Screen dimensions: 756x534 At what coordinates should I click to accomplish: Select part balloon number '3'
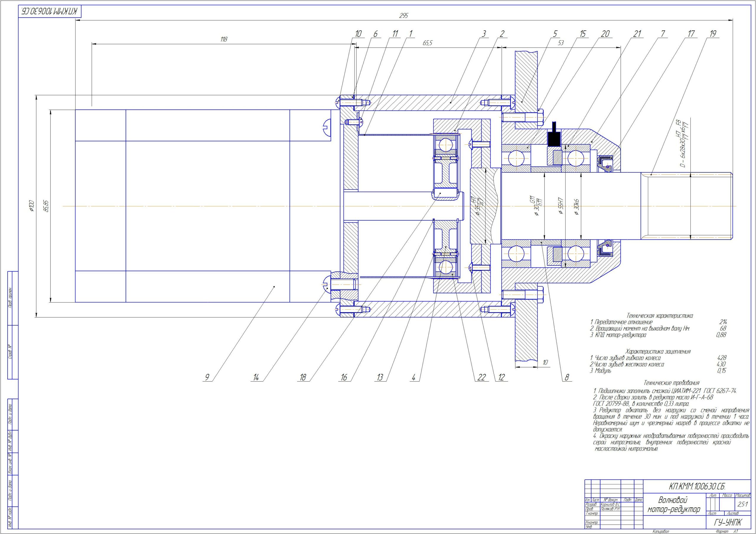484,34
